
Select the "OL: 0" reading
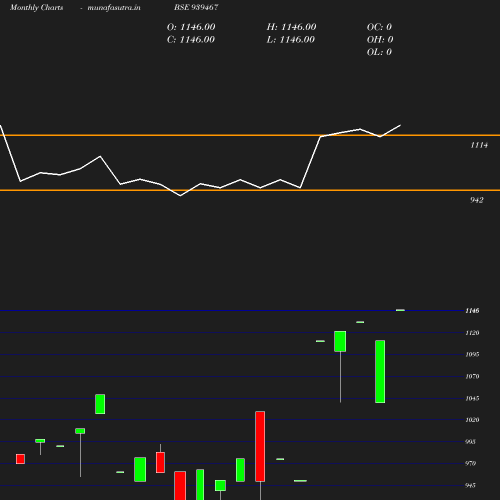coord(379,52)
